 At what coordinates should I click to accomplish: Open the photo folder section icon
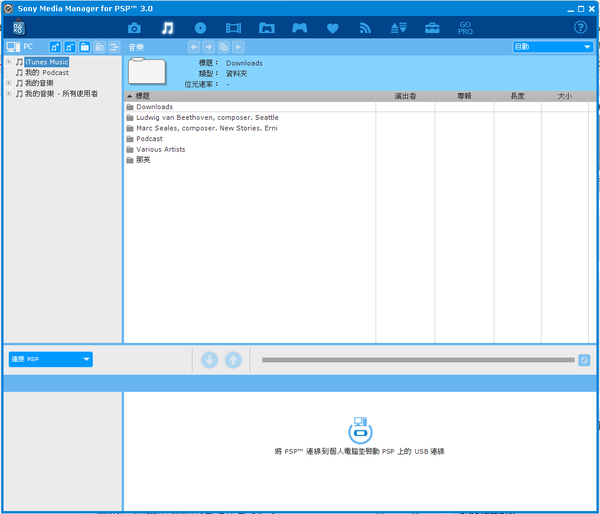(267, 28)
